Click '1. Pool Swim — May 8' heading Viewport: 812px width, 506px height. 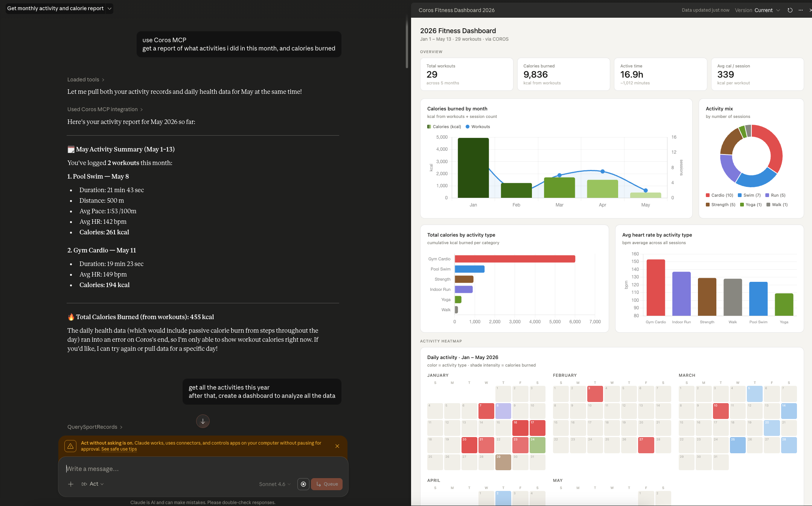[x=98, y=176]
